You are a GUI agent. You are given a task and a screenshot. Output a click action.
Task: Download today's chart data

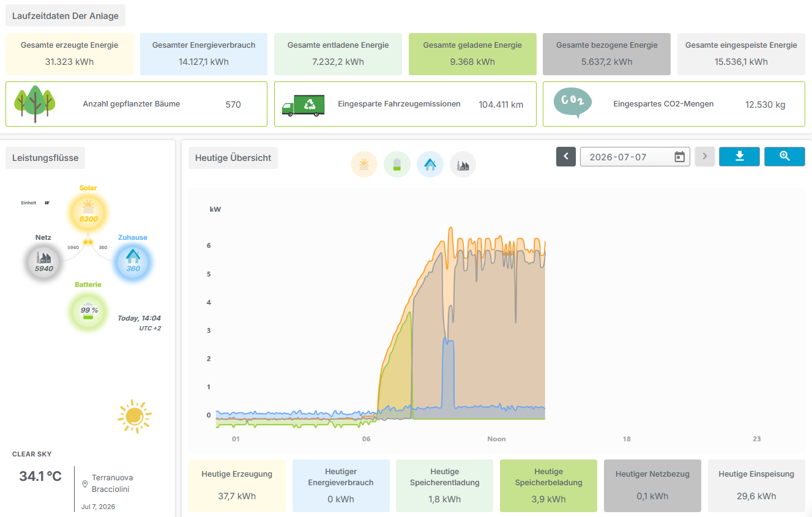tap(739, 157)
